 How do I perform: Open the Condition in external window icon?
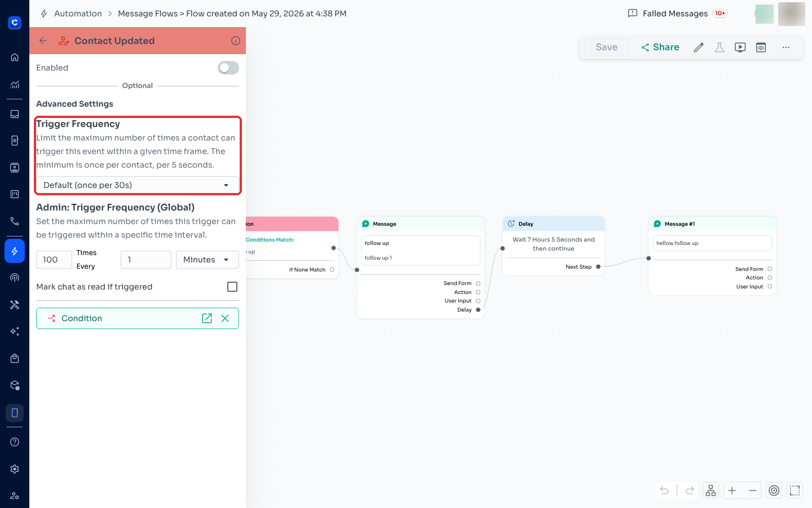[207, 318]
